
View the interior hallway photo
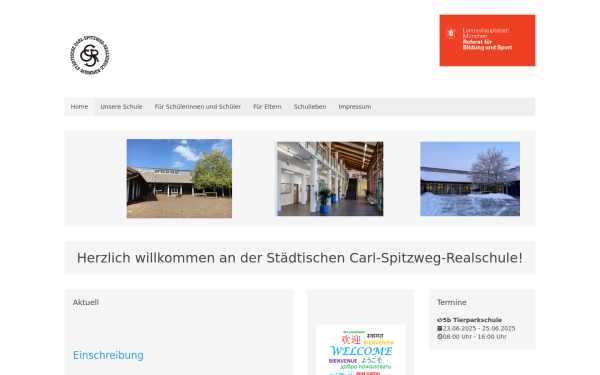[x=330, y=179]
